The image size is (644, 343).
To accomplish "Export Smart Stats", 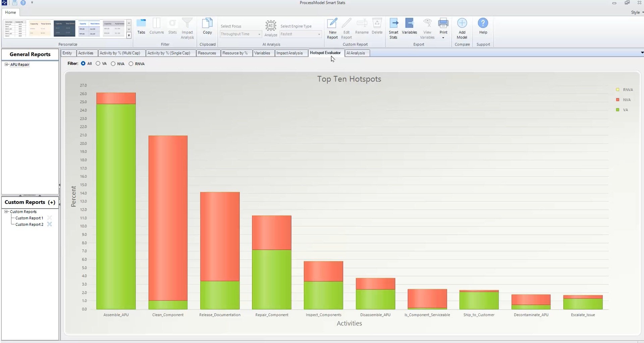I will (x=393, y=28).
